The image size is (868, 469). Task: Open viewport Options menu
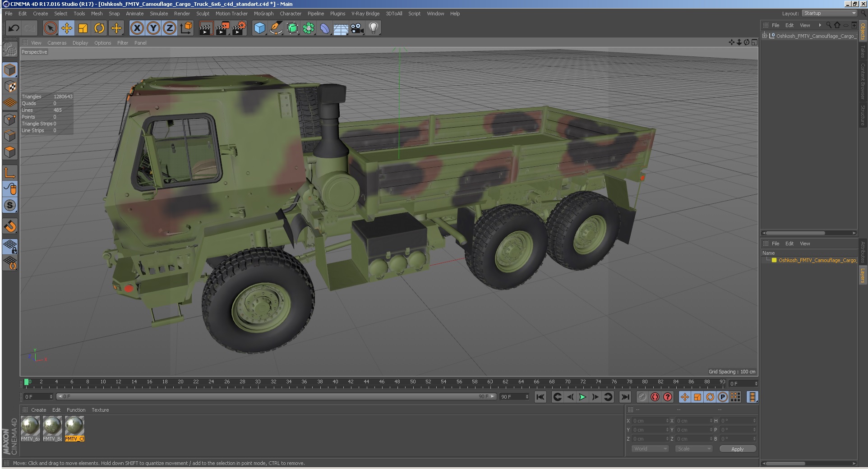[x=102, y=43]
